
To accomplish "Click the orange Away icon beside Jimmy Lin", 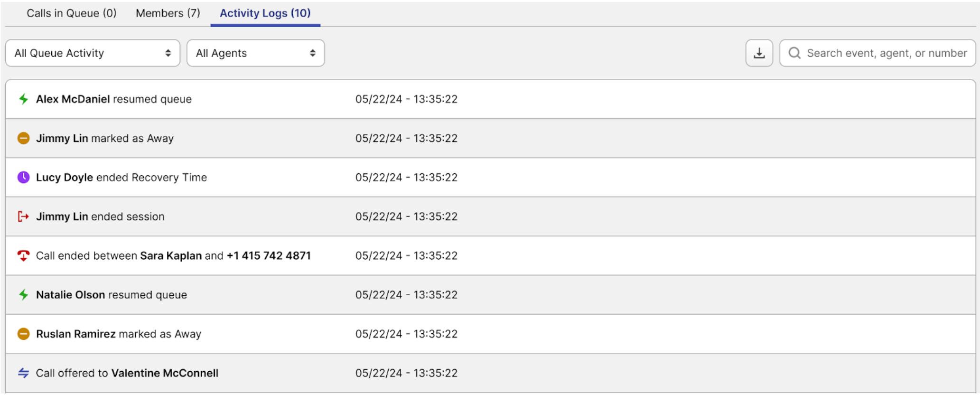I will click(x=23, y=138).
